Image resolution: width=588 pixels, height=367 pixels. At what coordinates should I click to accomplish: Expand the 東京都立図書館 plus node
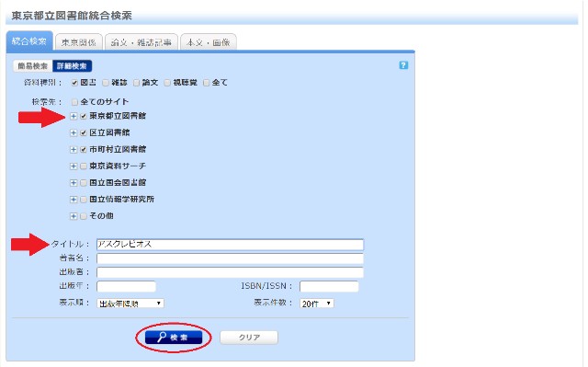pos(73,116)
